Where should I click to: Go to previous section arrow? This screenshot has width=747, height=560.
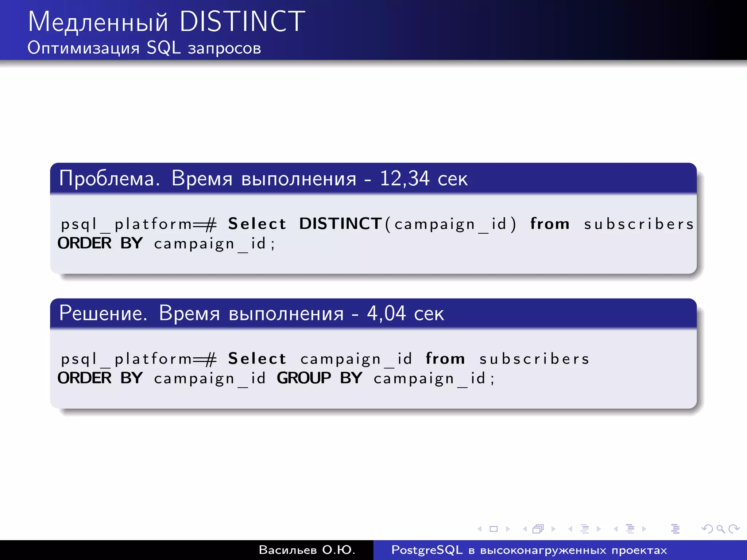click(x=616, y=529)
